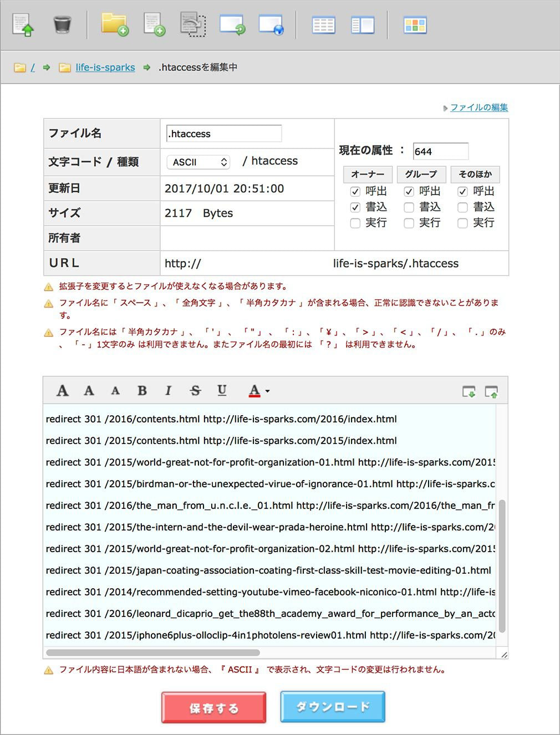560x735 pixels.
Task: Click the copy and move files icon
Action: [x=194, y=25]
